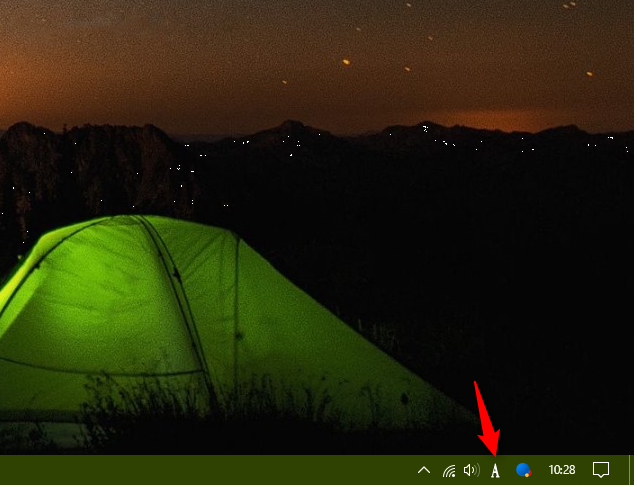Open the Action Center notification icon
This screenshot has height=487, width=637.
[600, 470]
